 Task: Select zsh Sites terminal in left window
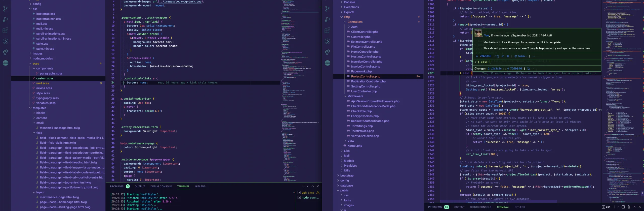(308, 193)
